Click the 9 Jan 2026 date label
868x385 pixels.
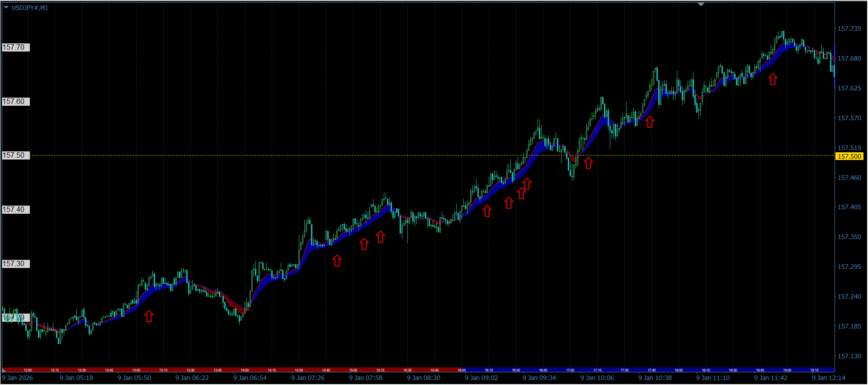[x=18, y=378]
